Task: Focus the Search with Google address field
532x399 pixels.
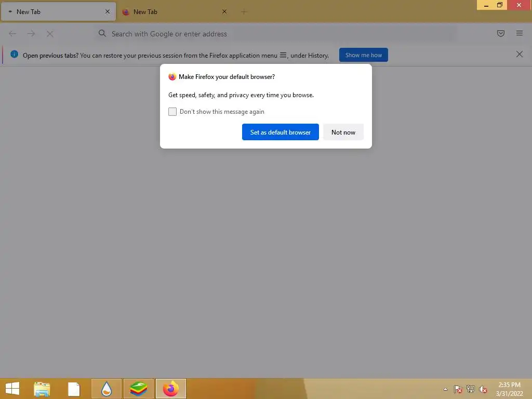Action: (x=275, y=34)
